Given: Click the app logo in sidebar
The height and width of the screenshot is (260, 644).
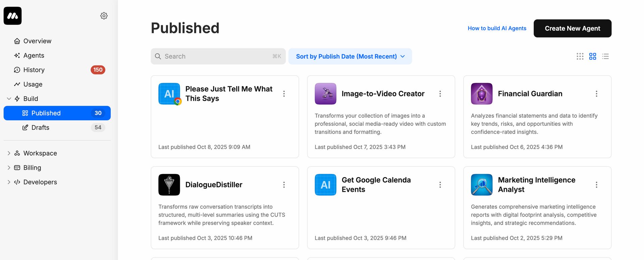Looking at the screenshot, I should point(13,16).
